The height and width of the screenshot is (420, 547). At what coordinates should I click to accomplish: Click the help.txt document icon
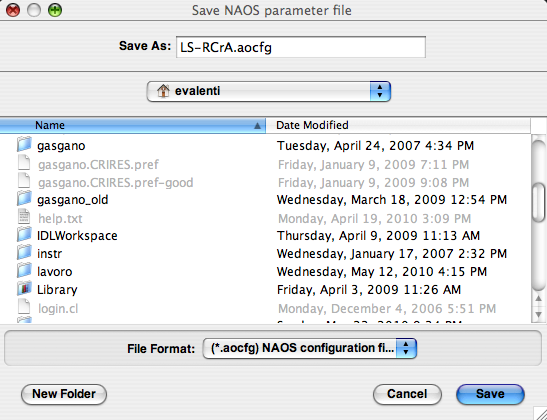click(24, 217)
